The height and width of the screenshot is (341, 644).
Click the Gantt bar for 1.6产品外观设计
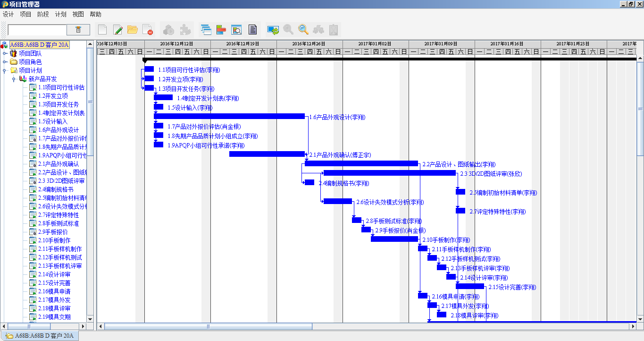coord(229,116)
